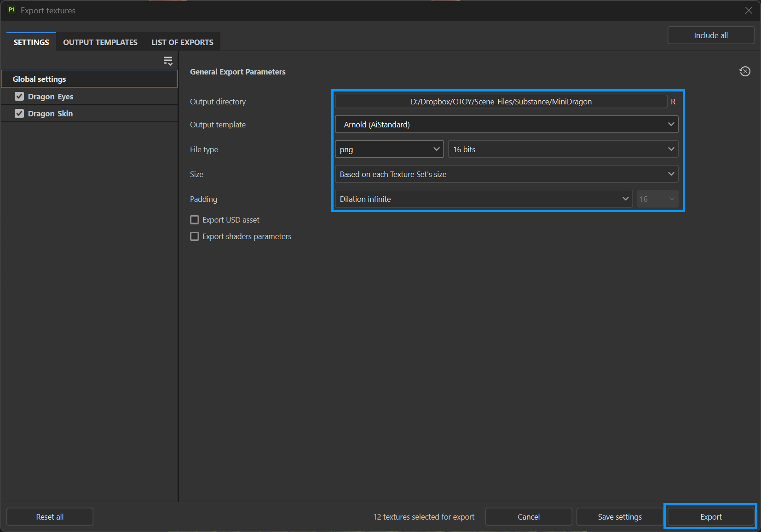The width and height of the screenshot is (761, 532).
Task: Uncheck the Dragon_Skin texture set
Action: (x=19, y=114)
